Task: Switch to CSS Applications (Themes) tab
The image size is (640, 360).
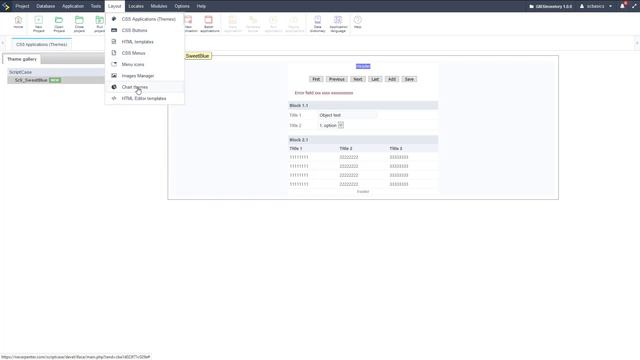Action: click(42, 44)
